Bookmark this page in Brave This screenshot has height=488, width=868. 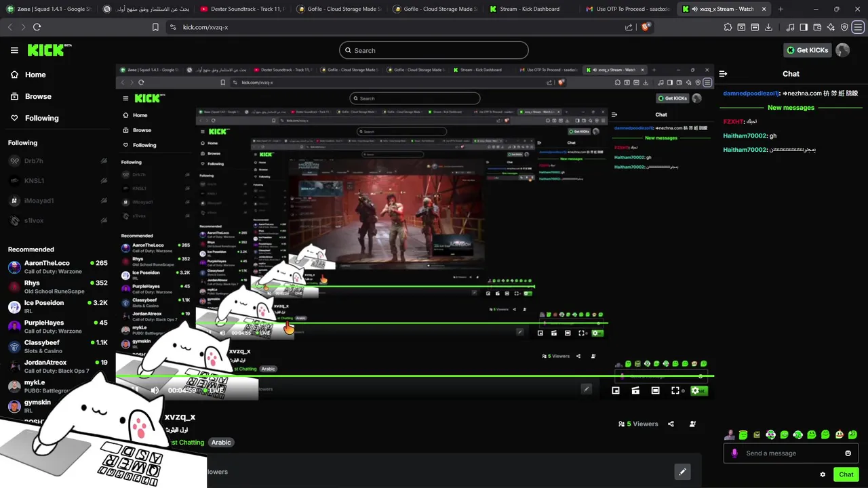155,27
